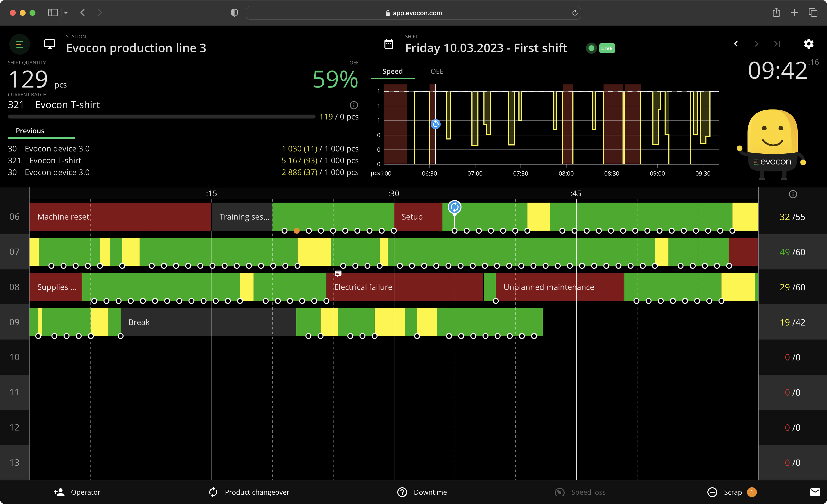Click the batch 321 progress bar
The width and height of the screenshot is (827, 504).
[x=161, y=117]
